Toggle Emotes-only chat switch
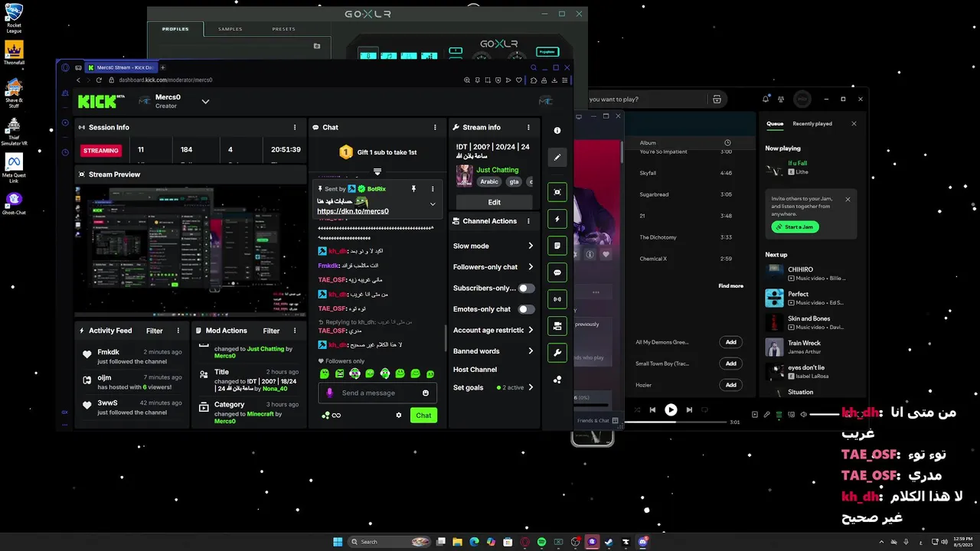This screenshot has height=551, width=980. pyautogui.click(x=527, y=309)
